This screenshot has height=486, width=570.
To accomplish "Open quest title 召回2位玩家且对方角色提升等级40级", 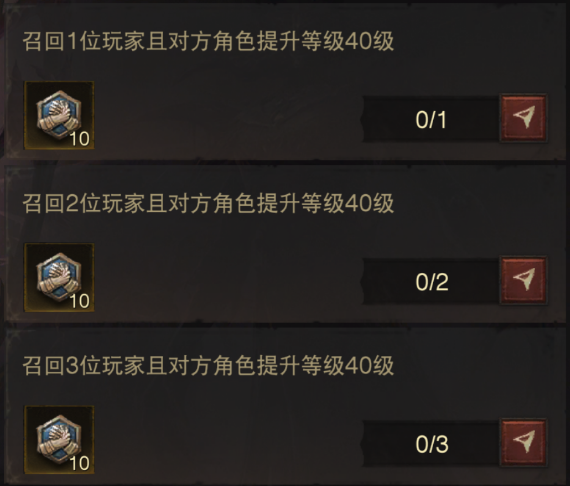I will 208,203.
